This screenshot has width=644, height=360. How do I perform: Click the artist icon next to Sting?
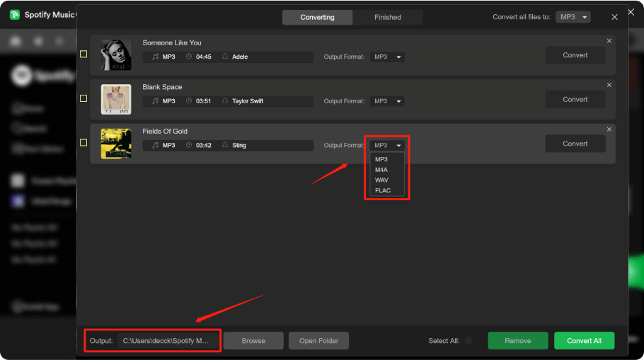point(225,145)
